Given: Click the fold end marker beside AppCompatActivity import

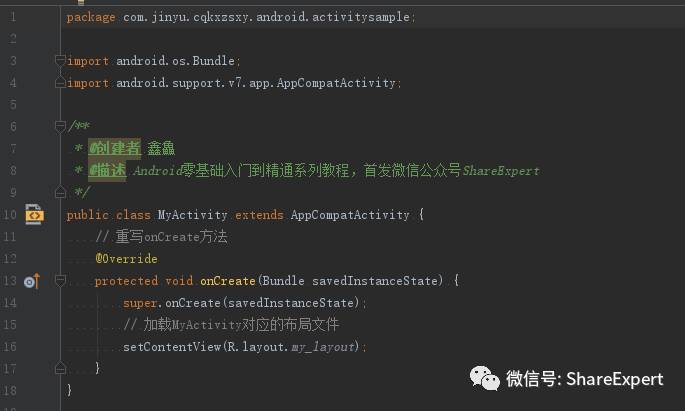Looking at the screenshot, I should (x=60, y=82).
